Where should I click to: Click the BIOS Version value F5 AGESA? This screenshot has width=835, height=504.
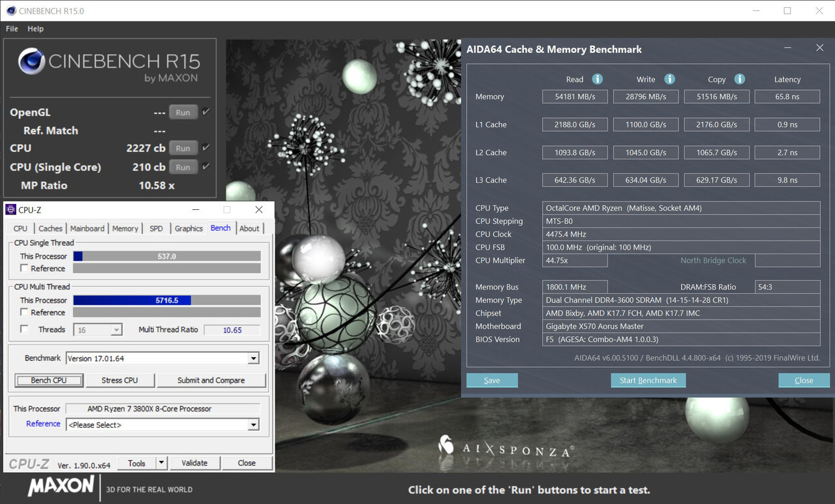click(x=681, y=339)
